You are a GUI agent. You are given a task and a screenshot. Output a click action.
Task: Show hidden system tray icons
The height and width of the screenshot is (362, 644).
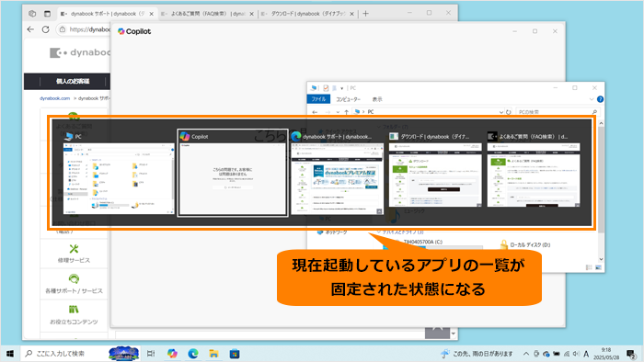(x=526, y=354)
